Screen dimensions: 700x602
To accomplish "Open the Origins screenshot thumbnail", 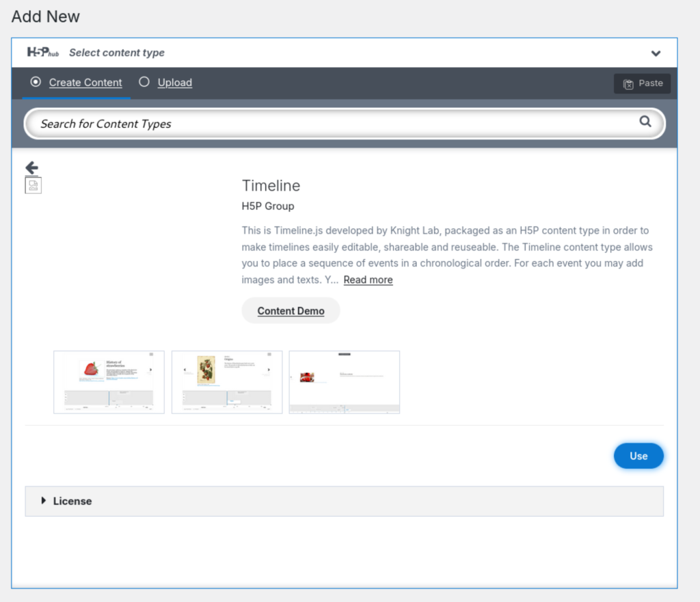I will [x=227, y=382].
